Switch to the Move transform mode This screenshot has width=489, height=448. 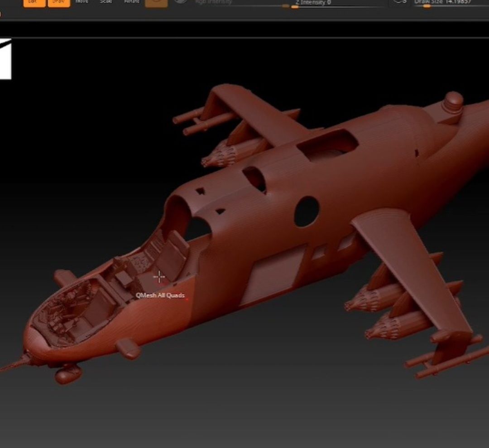82,2
